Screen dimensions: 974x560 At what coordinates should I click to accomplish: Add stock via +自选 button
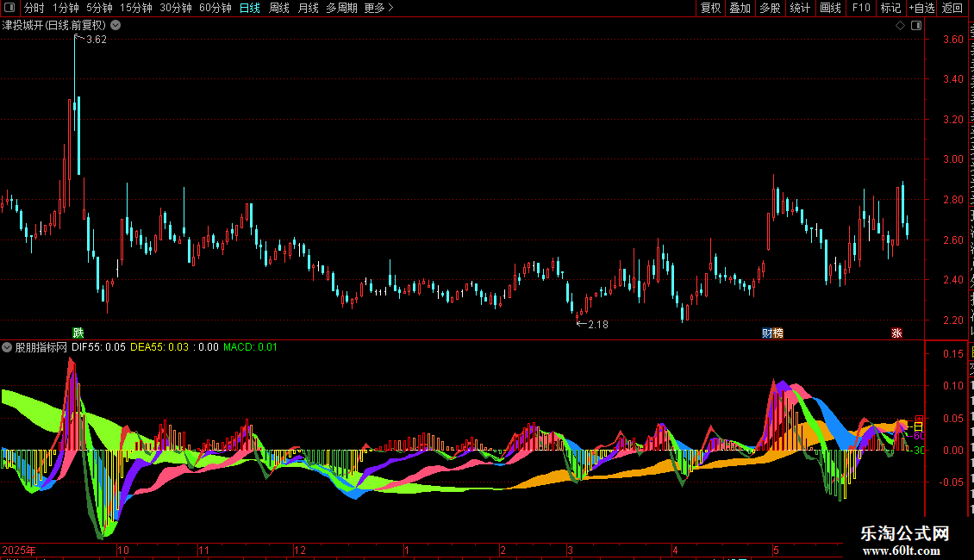[921, 8]
